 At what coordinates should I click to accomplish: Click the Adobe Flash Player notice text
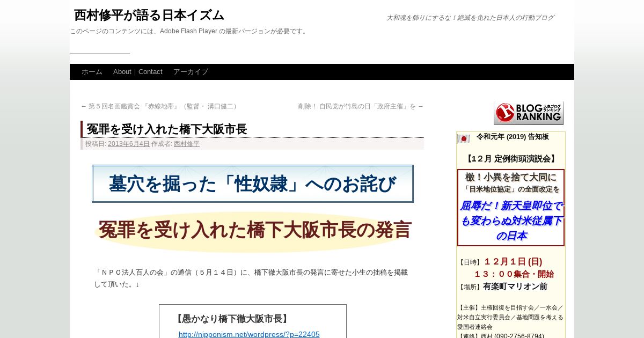pyautogui.click(x=189, y=31)
